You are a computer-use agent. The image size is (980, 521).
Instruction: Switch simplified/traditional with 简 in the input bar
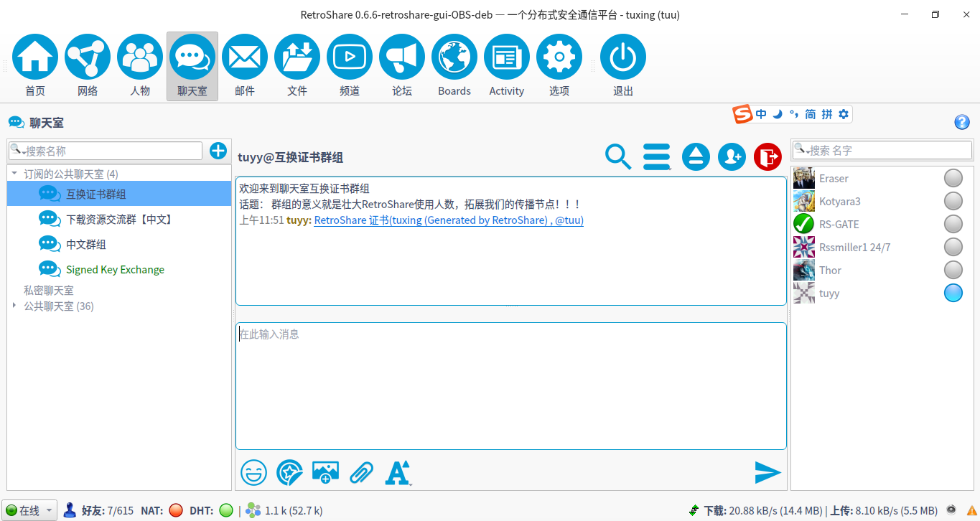click(811, 114)
